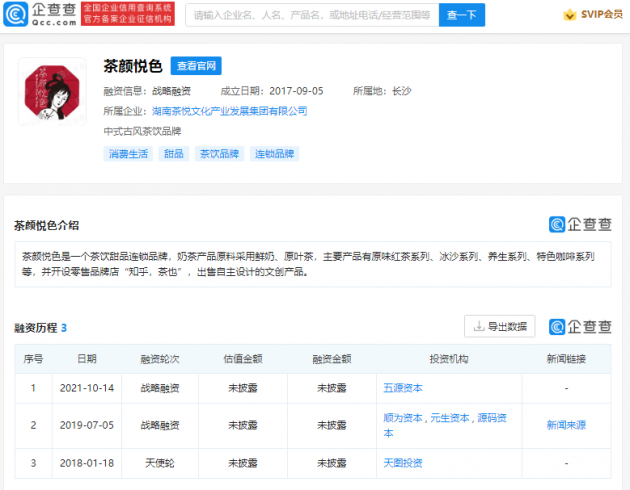Click the red 全国企业信用查询系统 banner

pos(128,14)
